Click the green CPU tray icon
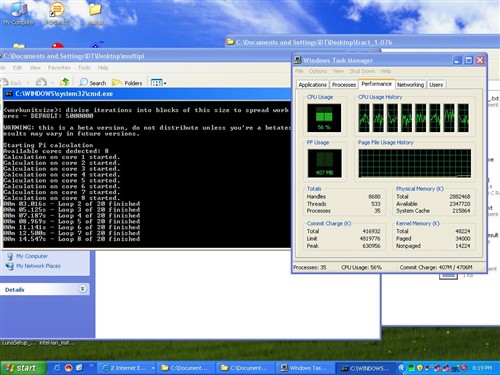Image resolution: width=500 pixels, height=375 pixels. point(412,368)
